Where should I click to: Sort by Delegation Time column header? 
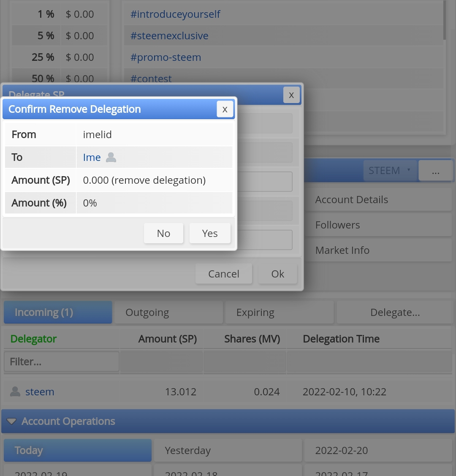coord(341,339)
